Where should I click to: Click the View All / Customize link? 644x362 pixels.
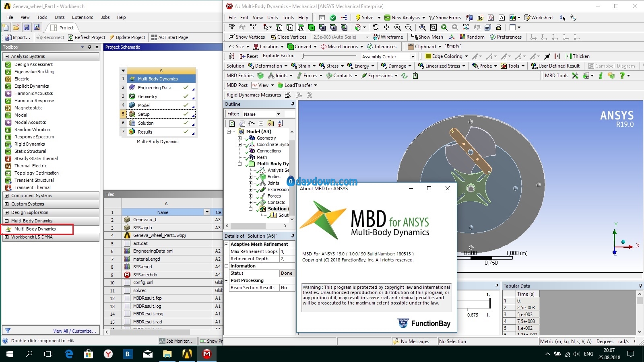[x=75, y=331]
